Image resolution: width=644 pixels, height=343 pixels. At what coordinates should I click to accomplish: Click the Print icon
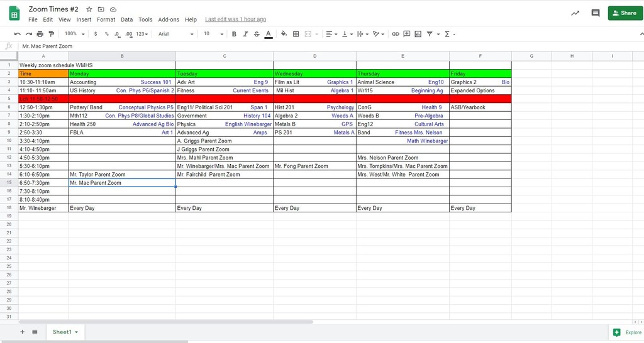(x=40, y=34)
